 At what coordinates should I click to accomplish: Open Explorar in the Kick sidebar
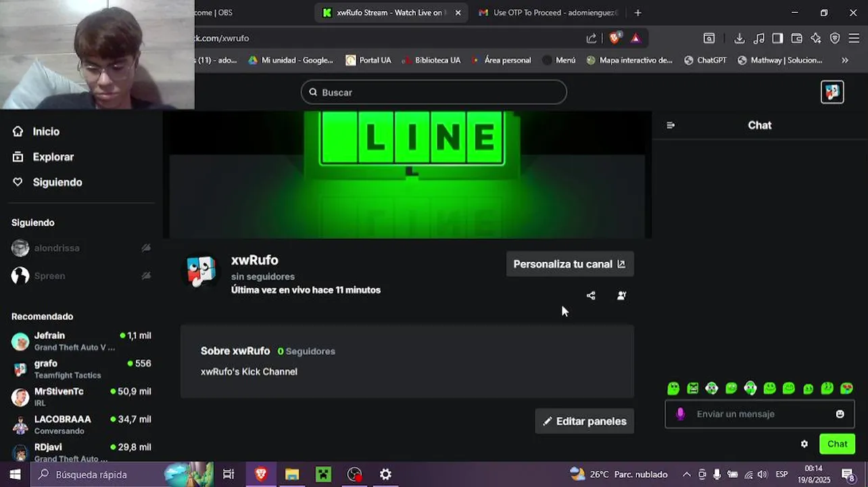(x=43, y=157)
